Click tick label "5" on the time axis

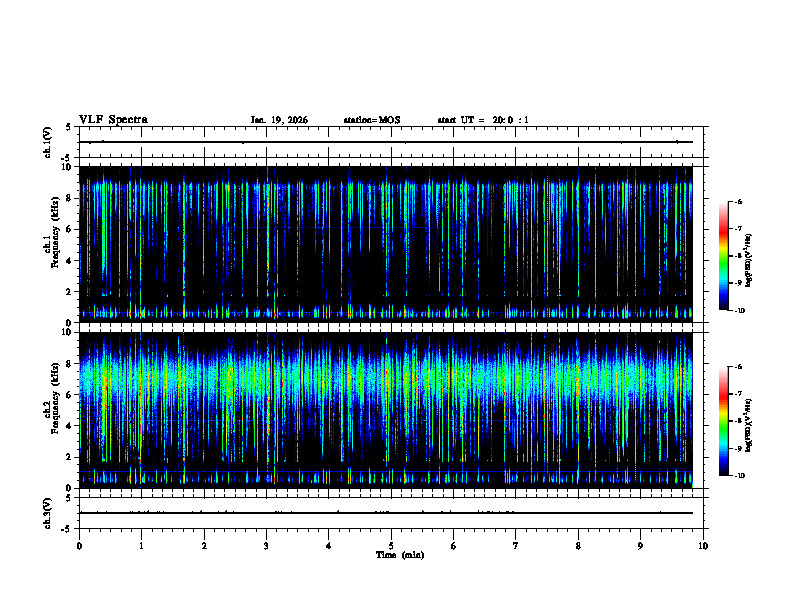tap(391, 546)
